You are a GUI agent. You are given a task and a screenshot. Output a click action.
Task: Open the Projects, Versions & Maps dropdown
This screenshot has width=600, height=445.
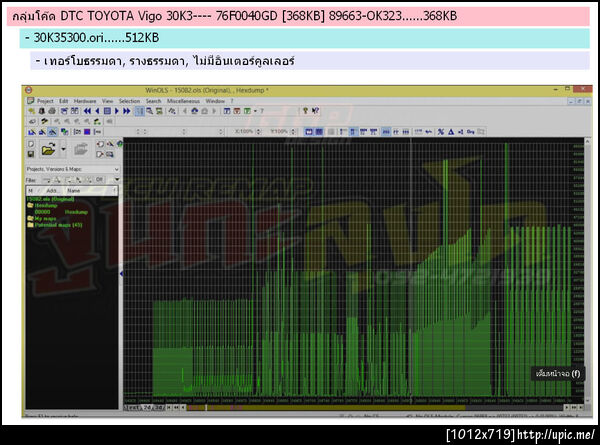(73, 169)
